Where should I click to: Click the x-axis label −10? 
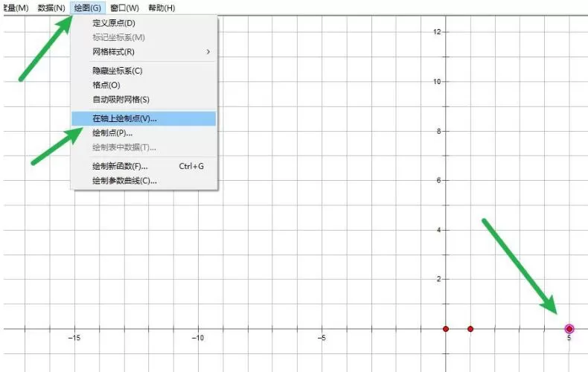click(x=198, y=338)
